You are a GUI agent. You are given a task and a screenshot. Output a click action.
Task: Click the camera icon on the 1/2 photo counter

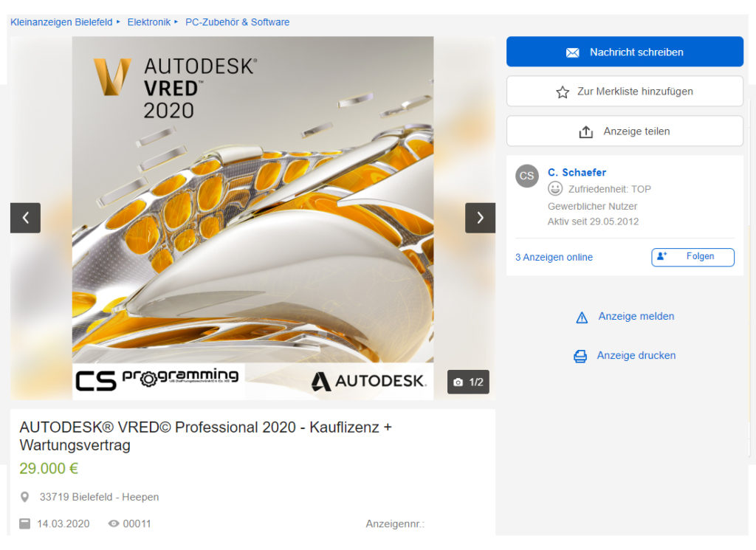[458, 382]
